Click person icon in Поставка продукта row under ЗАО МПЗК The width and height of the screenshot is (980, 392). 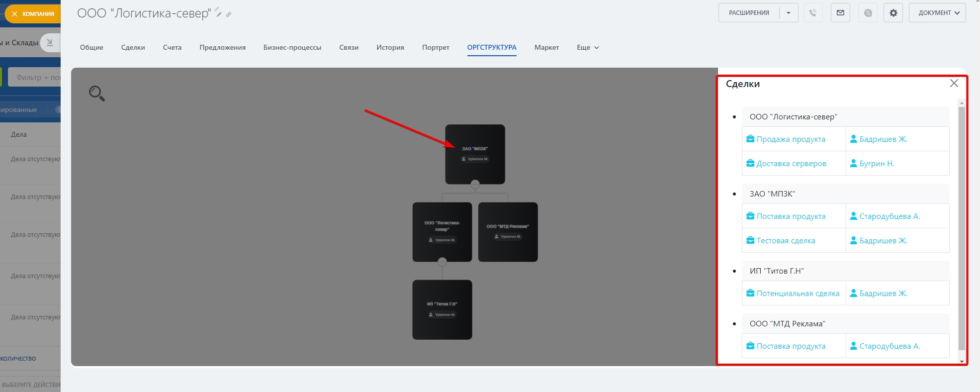854,216
